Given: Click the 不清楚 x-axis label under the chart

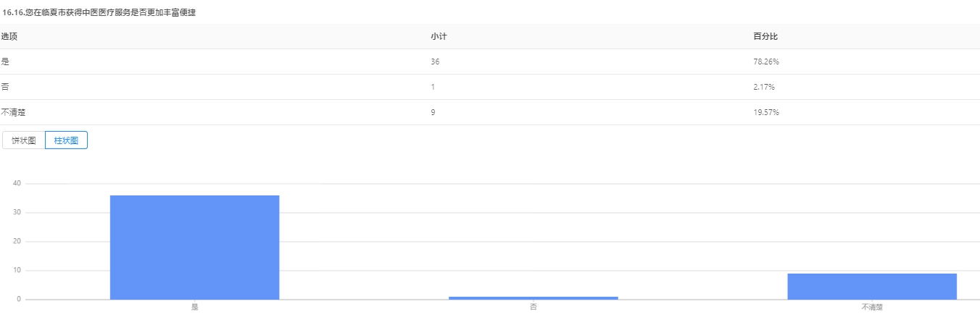Looking at the screenshot, I should (872, 307).
